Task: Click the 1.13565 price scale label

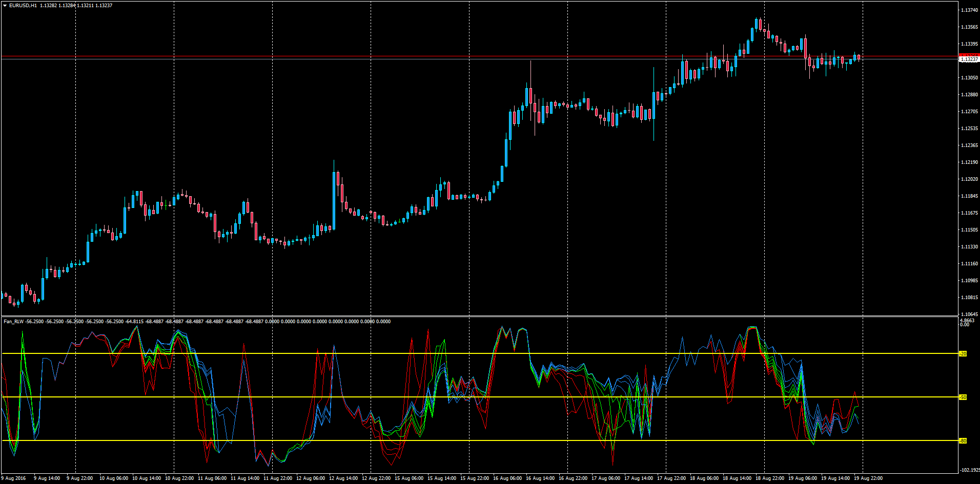Action: click(969, 27)
